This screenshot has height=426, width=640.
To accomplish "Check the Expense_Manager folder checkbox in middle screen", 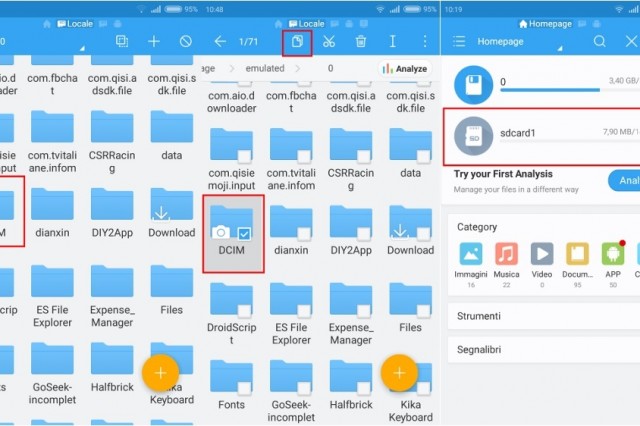I will coord(363,311).
